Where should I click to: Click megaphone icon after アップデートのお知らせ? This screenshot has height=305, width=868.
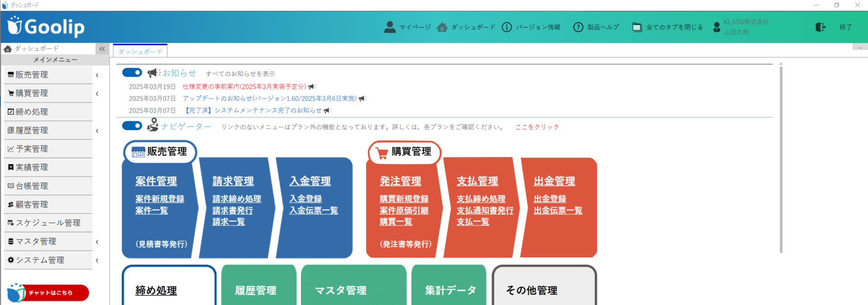(362, 99)
